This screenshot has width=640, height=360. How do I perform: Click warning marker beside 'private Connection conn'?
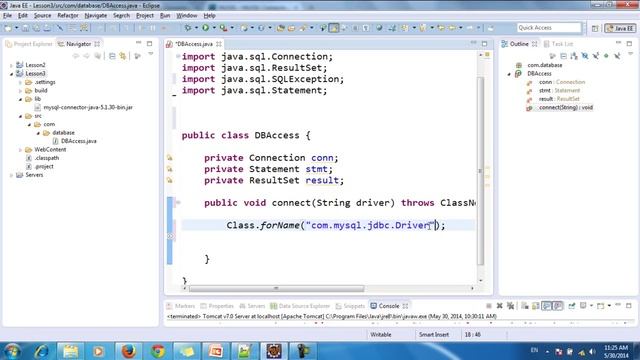pos(170,158)
